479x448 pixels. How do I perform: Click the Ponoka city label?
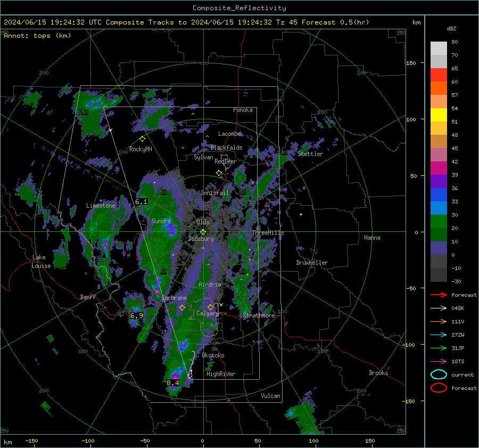click(x=243, y=110)
